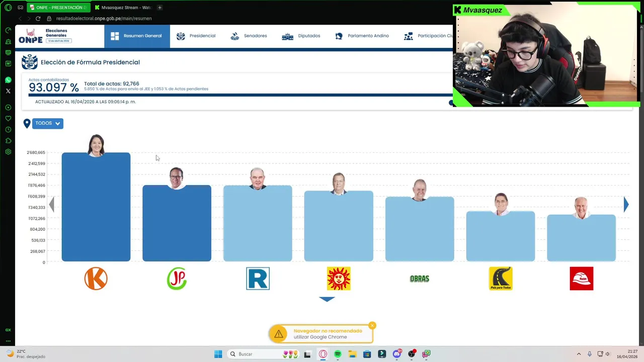Screen dimensions: 644x362
Task: Open WhatsApp from the browser sidebar
Action: pos(8,80)
